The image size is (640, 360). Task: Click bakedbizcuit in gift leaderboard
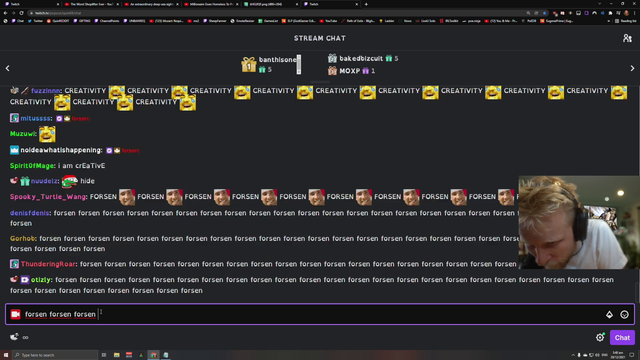[x=361, y=58]
